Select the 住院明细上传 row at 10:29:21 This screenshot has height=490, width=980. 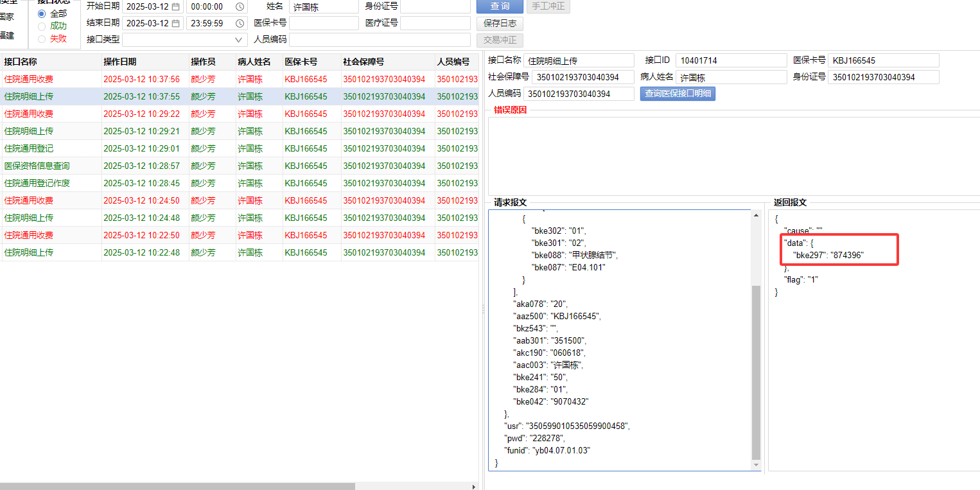coord(240,132)
